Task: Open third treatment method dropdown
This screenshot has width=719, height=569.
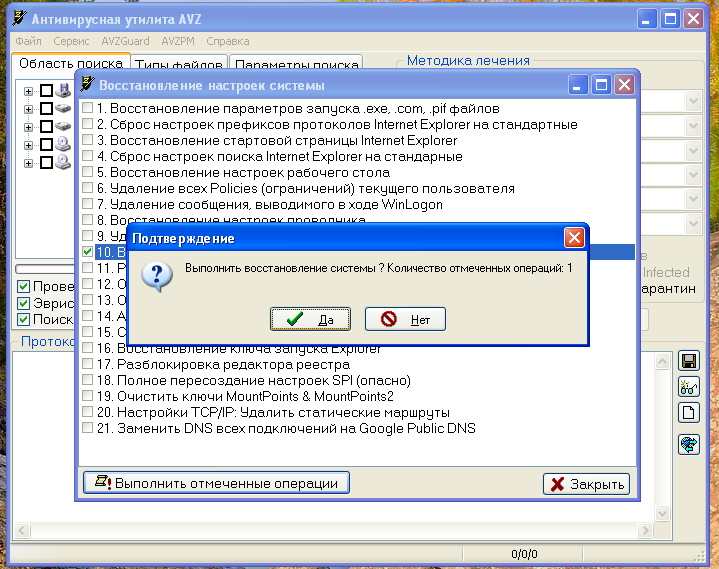Action: [x=693, y=150]
